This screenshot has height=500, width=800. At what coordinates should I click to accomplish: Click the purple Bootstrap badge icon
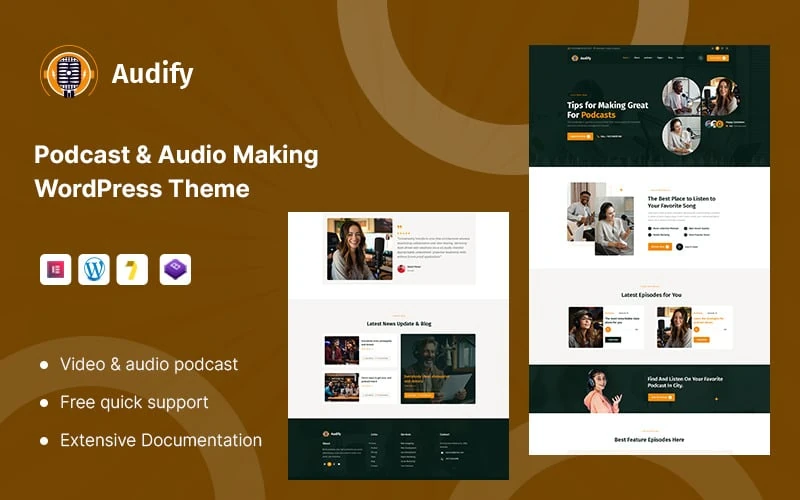[176, 269]
